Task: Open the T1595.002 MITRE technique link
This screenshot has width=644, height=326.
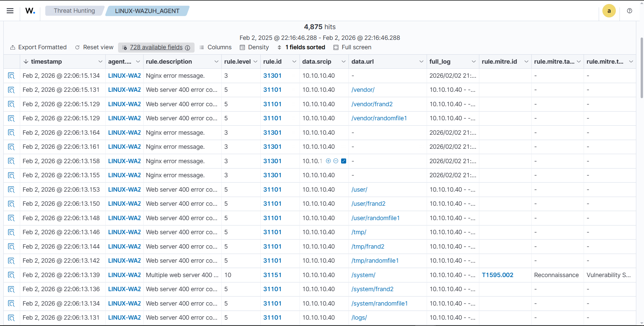Action: (x=497, y=275)
